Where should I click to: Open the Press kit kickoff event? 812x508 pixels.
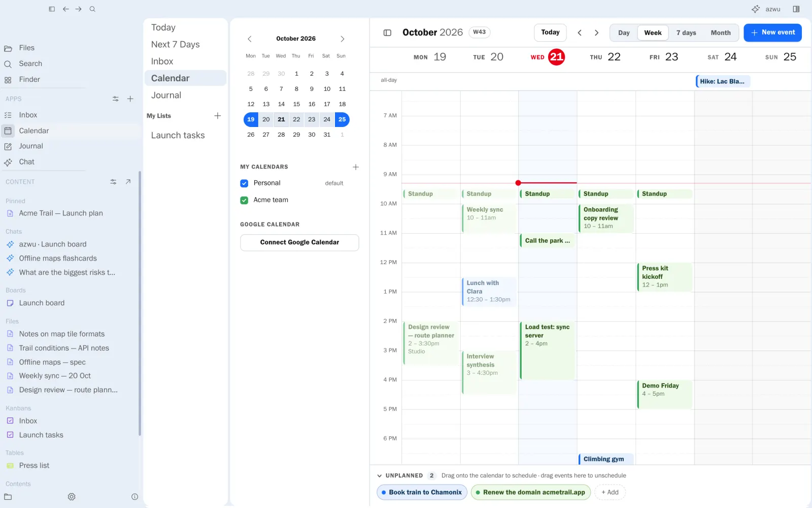664,277
